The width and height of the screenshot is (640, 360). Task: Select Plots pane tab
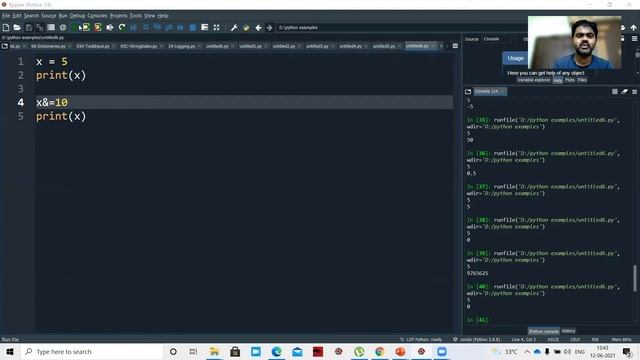click(x=570, y=80)
